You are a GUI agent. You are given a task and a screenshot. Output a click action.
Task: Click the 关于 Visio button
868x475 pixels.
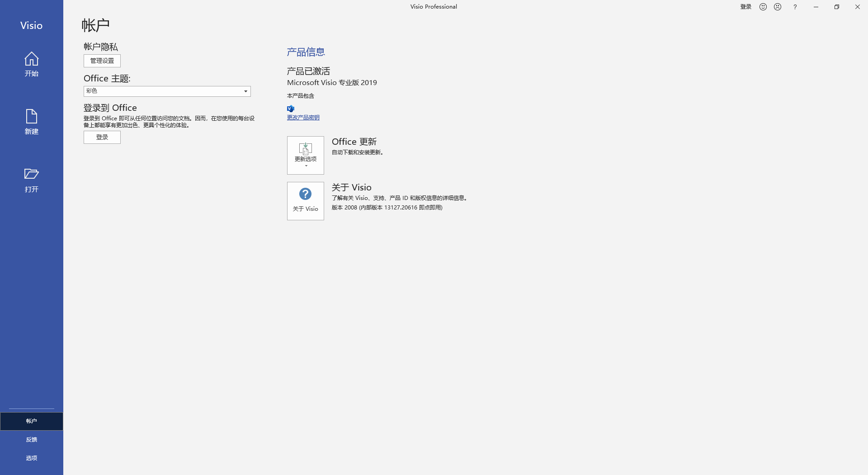pyautogui.click(x=306, y=201)
